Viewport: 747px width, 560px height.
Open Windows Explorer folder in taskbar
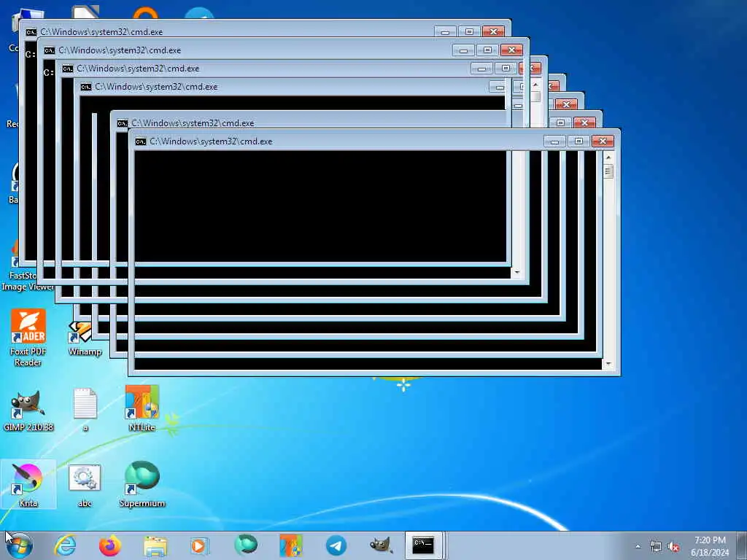click(155, 546)
